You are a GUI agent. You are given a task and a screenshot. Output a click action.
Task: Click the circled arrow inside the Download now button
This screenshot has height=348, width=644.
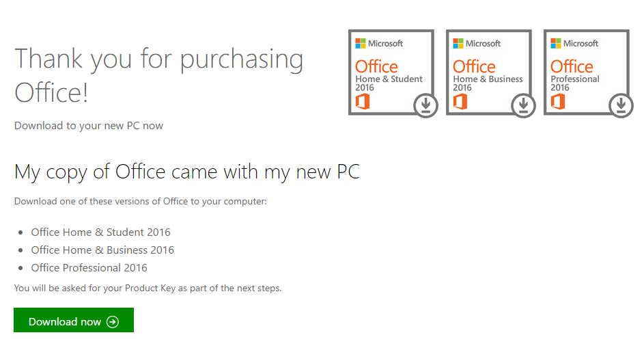click(x=113, y=322)
